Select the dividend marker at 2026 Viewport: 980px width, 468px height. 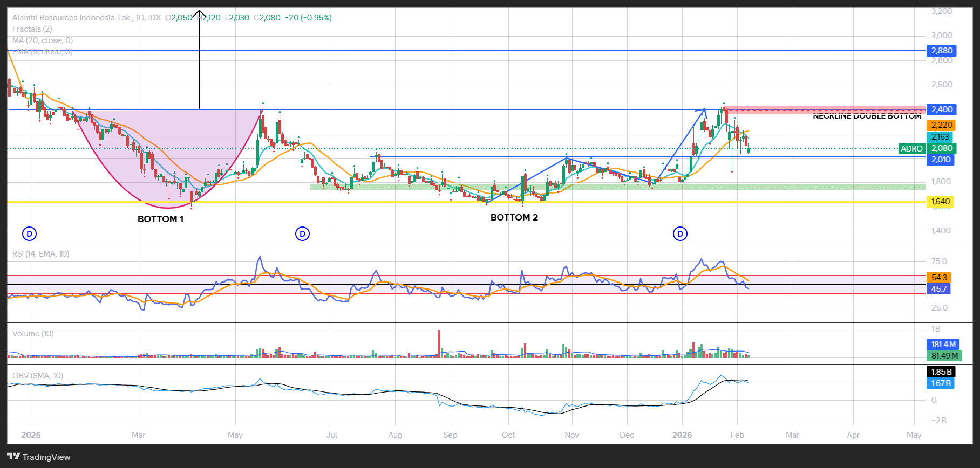(680, 234)
